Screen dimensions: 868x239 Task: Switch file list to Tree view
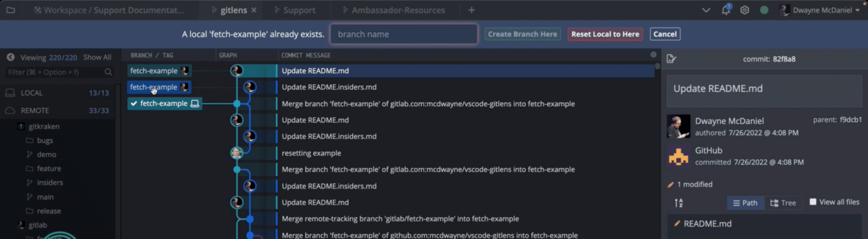[783, 203]
